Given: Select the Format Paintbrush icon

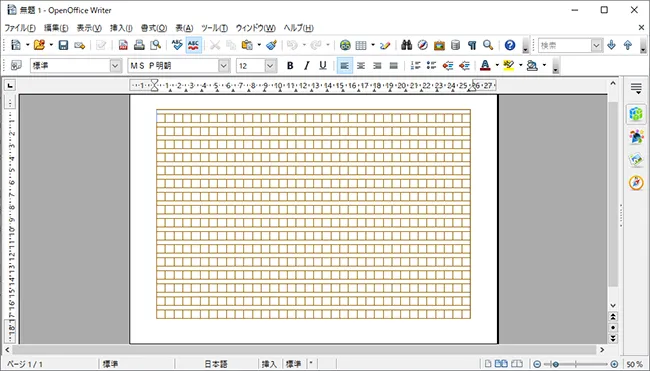Looking at the screenshot, I should point(272,45).
